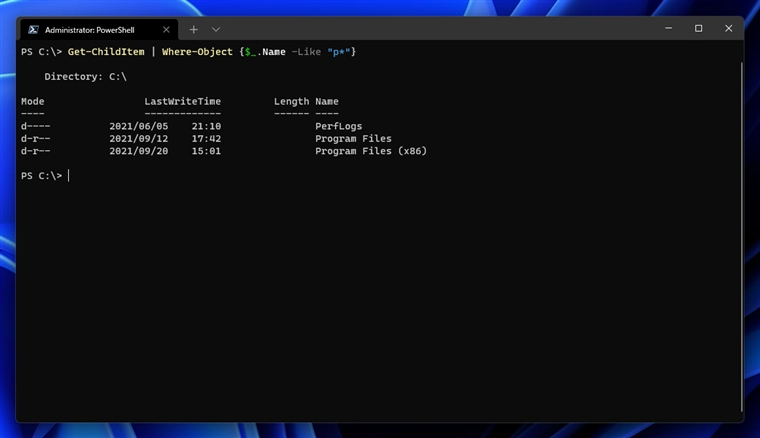This screenshot has height=438, width=760.
Task: Click the Directory: C:\ line
Action: [x=85, y=77]
